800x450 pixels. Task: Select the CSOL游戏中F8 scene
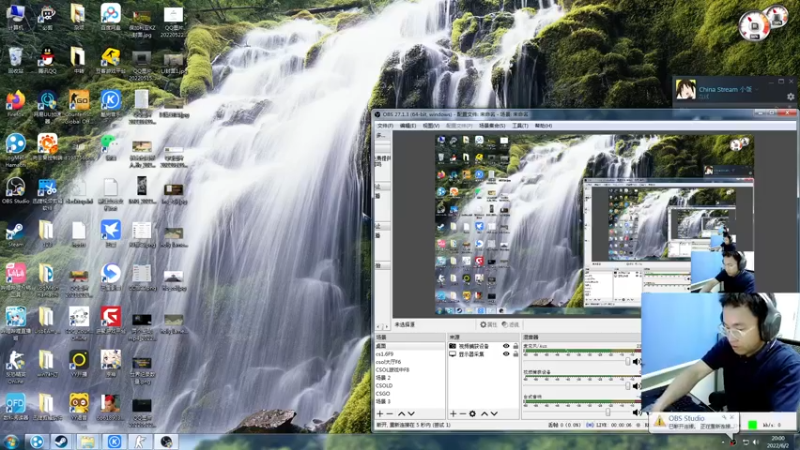click(410, 370)
